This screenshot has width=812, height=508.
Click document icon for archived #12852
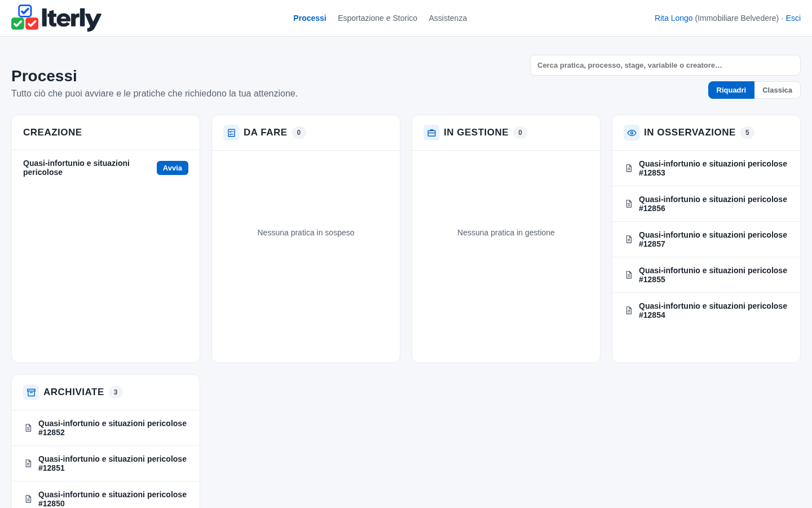[28, 428]
